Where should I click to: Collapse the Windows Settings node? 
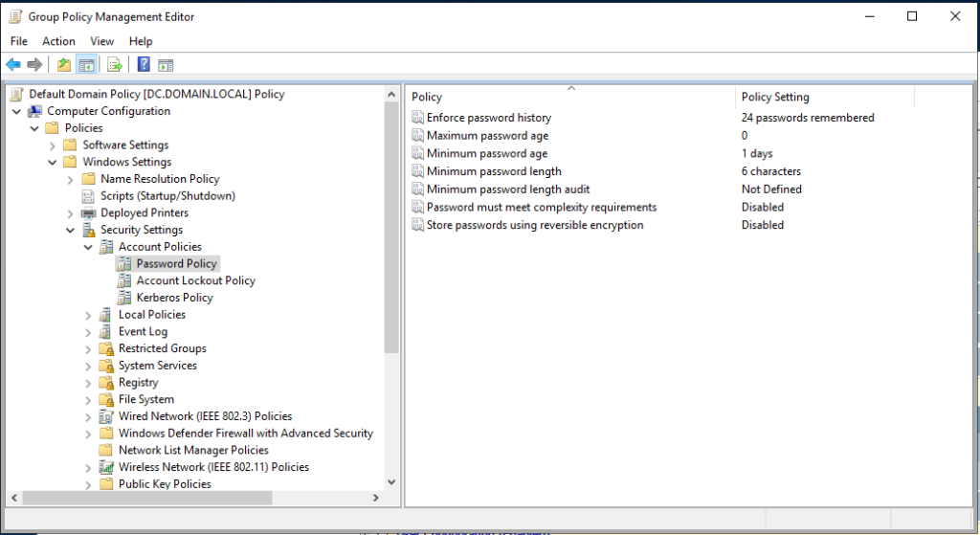coord(53,163)
